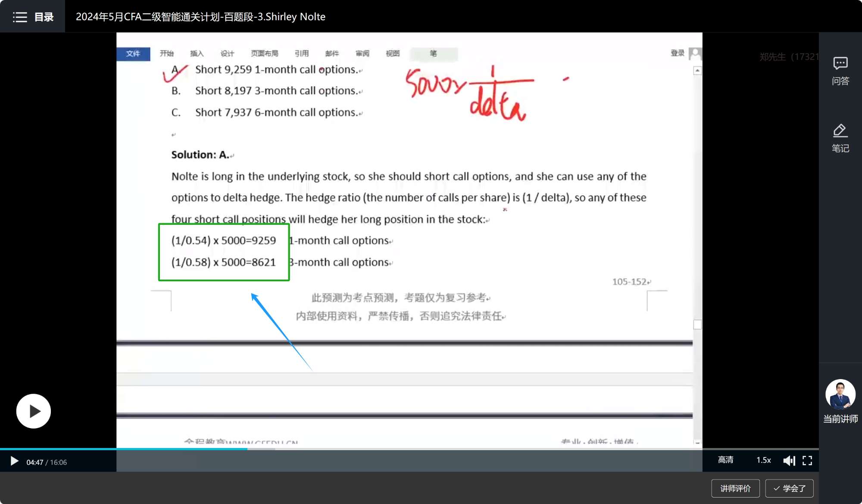
Task: Mute the video with speaker icon
Action: (x=789, y=460)
